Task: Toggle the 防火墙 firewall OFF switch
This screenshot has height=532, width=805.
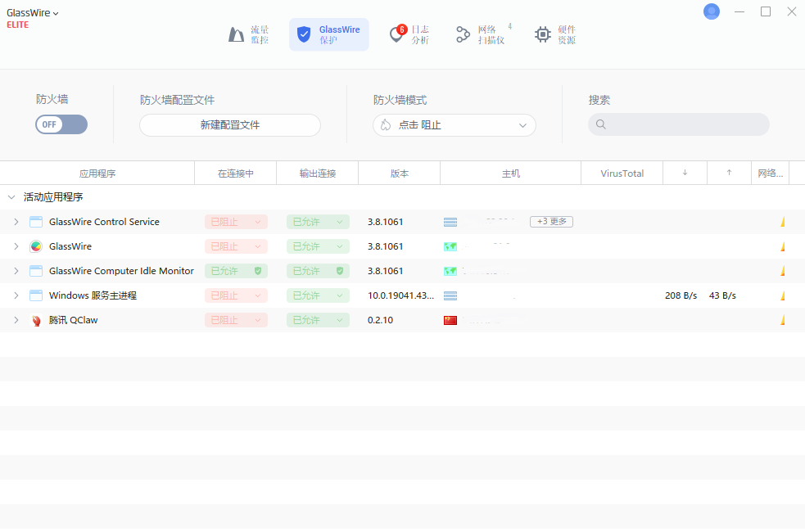Action: (61, 124)
